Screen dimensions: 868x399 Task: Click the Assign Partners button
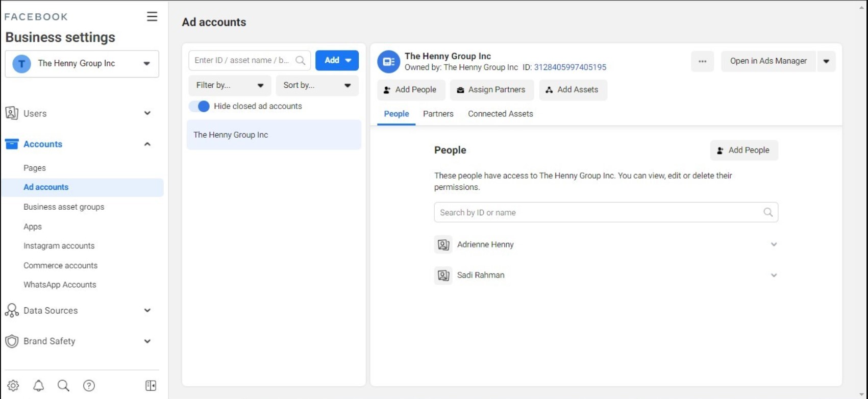tap(491, 90)
